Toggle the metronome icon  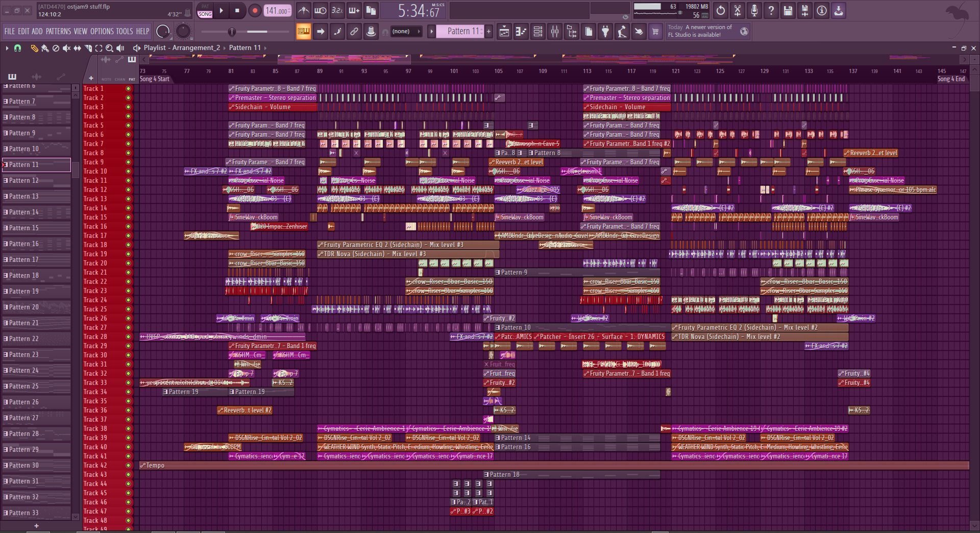click(304, 10)
